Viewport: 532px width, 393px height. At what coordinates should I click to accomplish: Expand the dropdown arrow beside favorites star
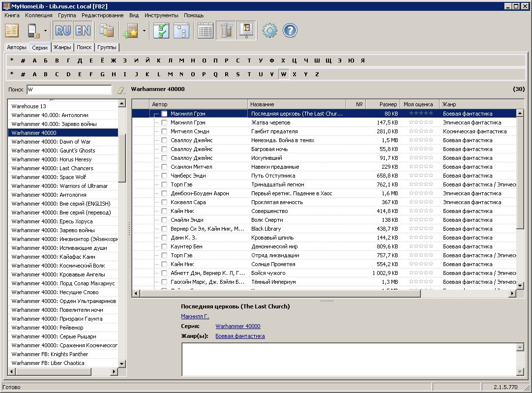click(x=144, y=30)
